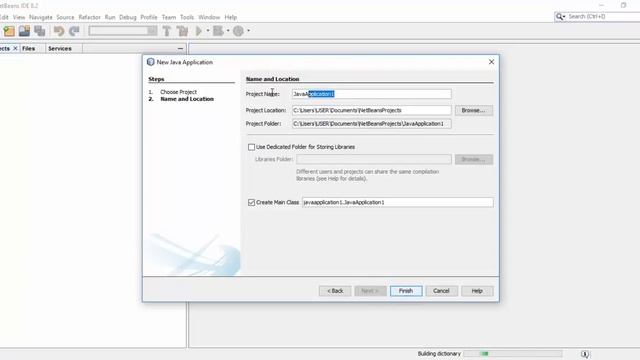Open the Refactor menu

click(x=89, y=17)
